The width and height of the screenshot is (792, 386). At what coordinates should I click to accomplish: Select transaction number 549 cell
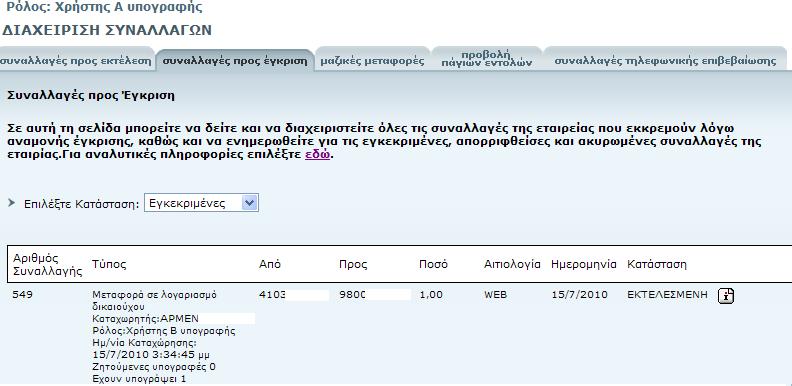pos(22,295)
